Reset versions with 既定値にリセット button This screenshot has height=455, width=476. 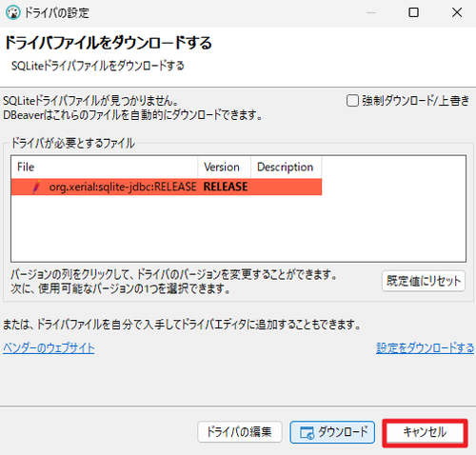[424, 281]
